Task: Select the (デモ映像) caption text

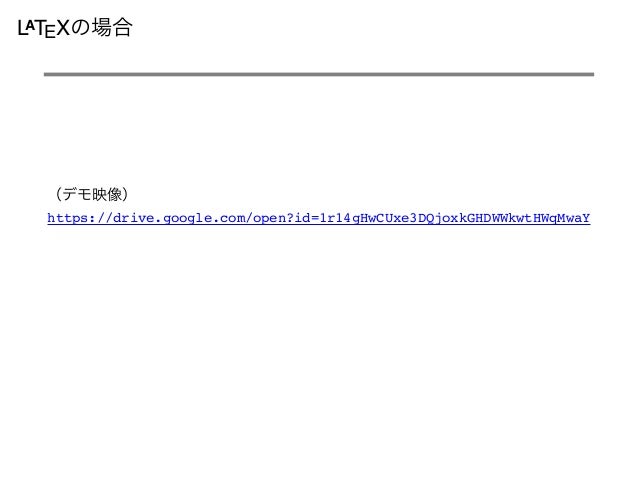Action: [92, 194]
